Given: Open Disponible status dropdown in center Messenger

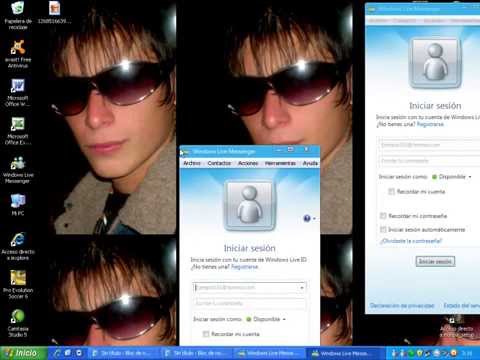Looking at the screenshot, I should (266, 319).
